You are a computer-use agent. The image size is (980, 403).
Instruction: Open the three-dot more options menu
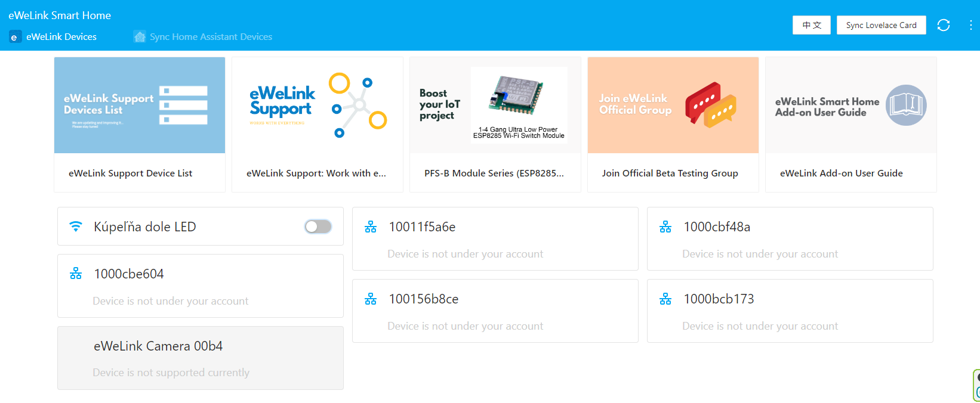971,25
